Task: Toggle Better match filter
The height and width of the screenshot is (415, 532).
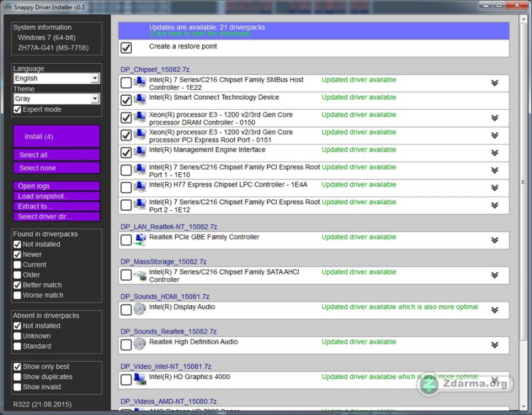Action: [17, 285]
